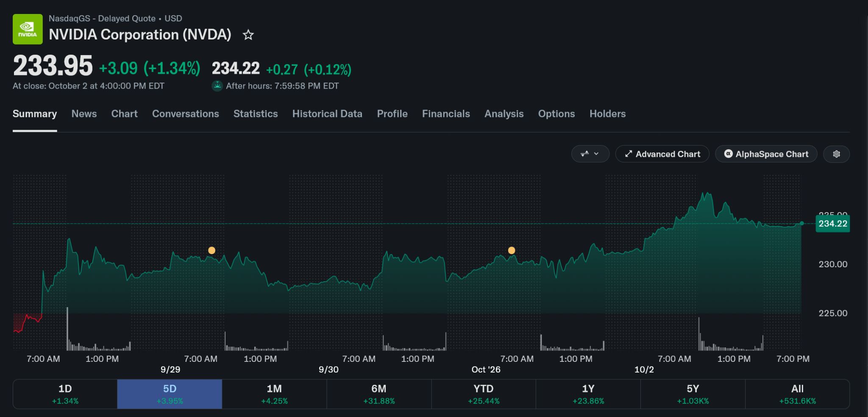868x417 pixels.
Task: Expand the chart type dropdown
Action: tap(590, 154)
